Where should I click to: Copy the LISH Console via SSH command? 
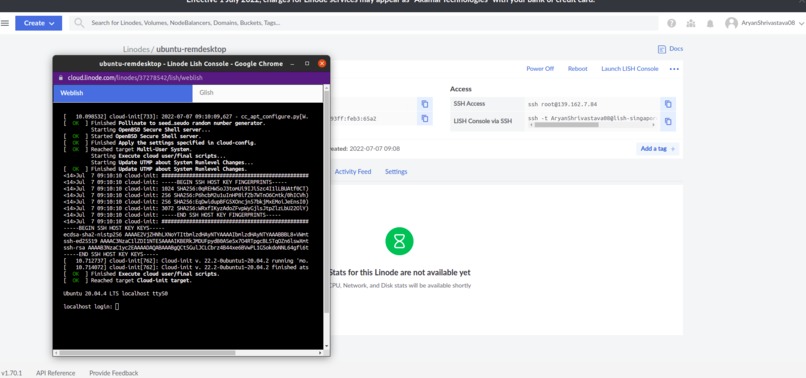pyautogui.click(x=668, y=121)
